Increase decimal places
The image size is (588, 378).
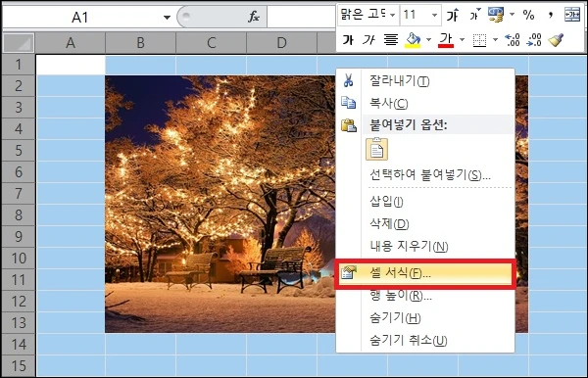(513, 40)
